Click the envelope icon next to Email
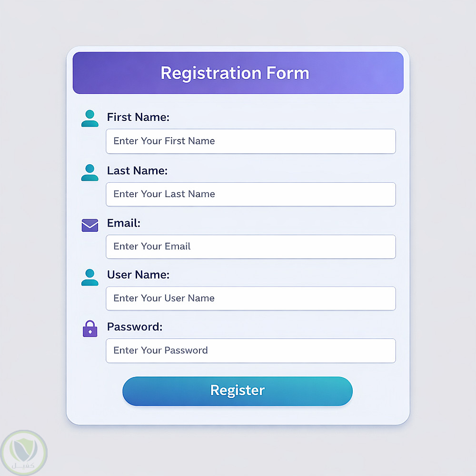476x476 pixels. [x=89, y=225]
